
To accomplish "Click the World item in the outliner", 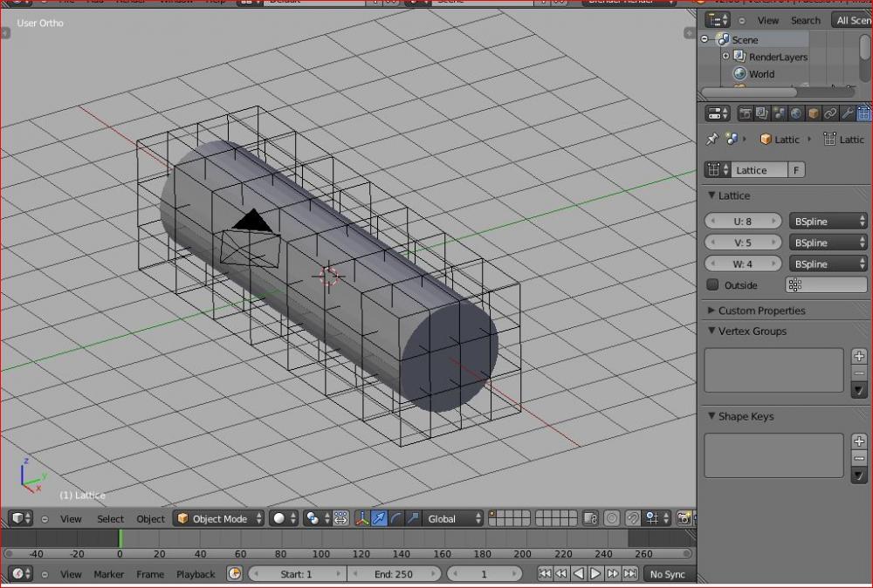I will (x=760, y=74).
